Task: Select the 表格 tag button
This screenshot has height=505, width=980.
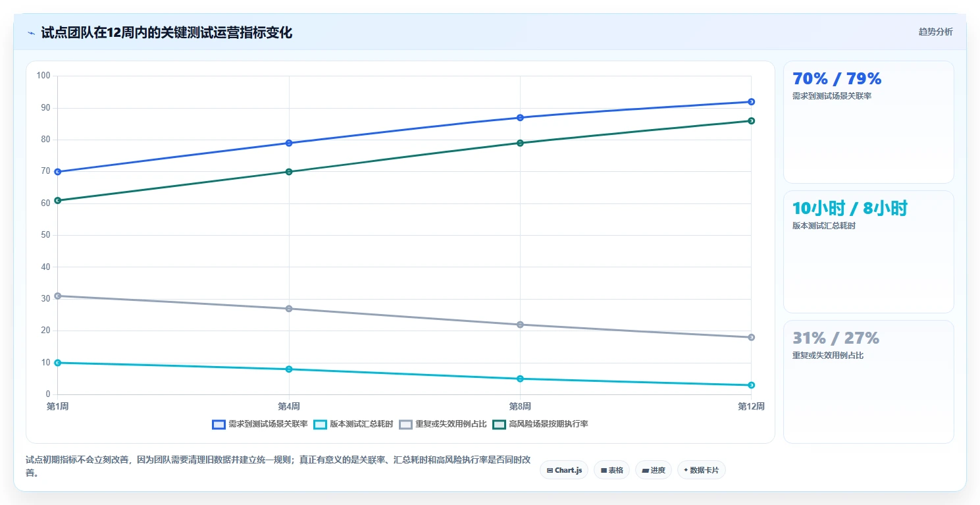Action: pos(611,470)
